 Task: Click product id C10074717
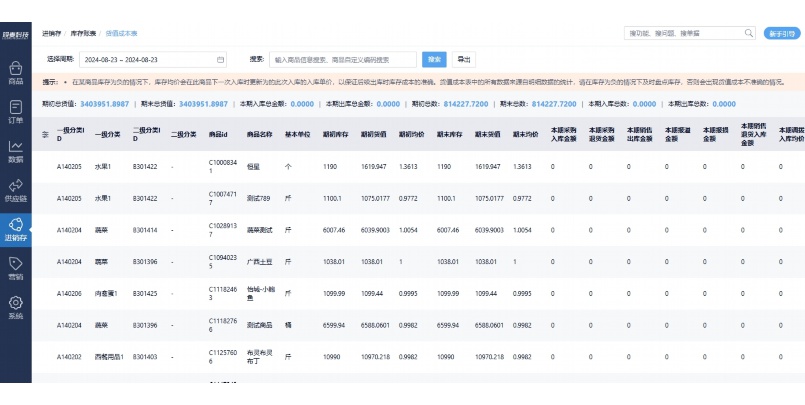(223, 199)
